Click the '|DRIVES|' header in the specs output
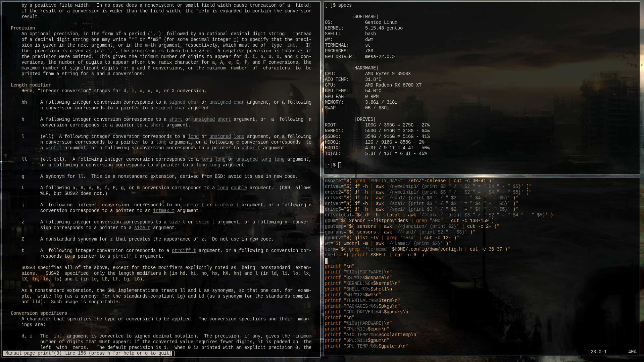This screenshot has width=644, height=362. coord(365,119)
